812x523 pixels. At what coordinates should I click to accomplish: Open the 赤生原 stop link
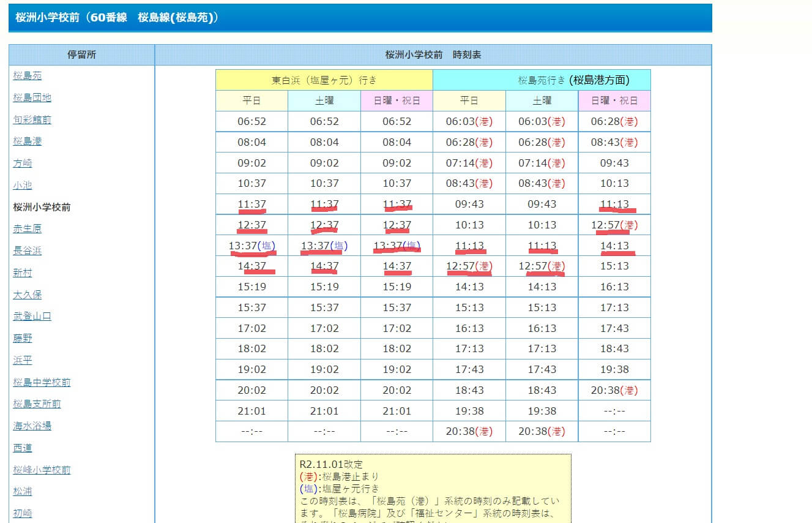28,229
